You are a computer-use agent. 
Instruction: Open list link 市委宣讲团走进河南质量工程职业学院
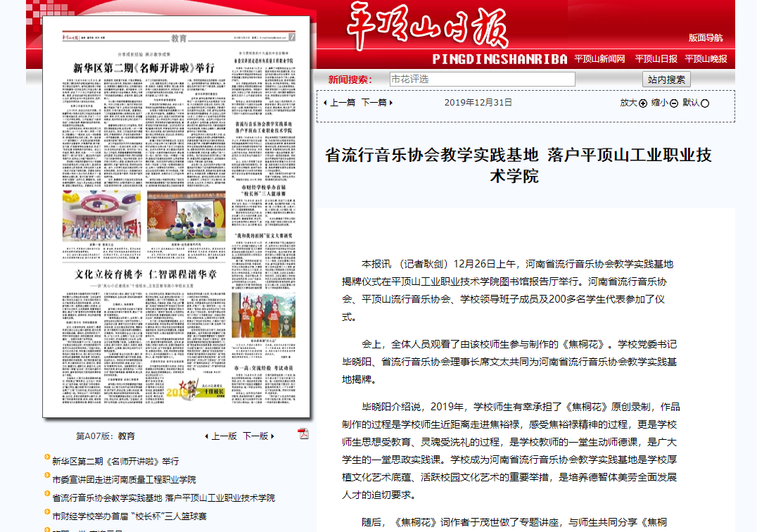tap(124, 479)
